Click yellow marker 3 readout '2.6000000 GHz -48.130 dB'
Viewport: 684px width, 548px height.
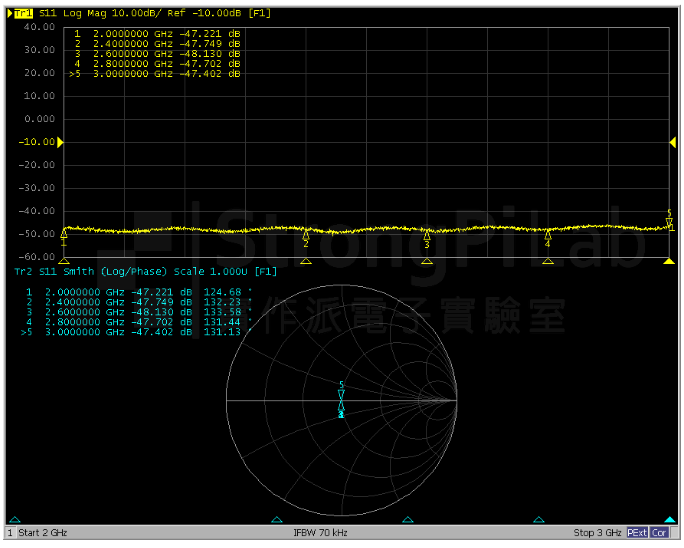click(157, 54)
